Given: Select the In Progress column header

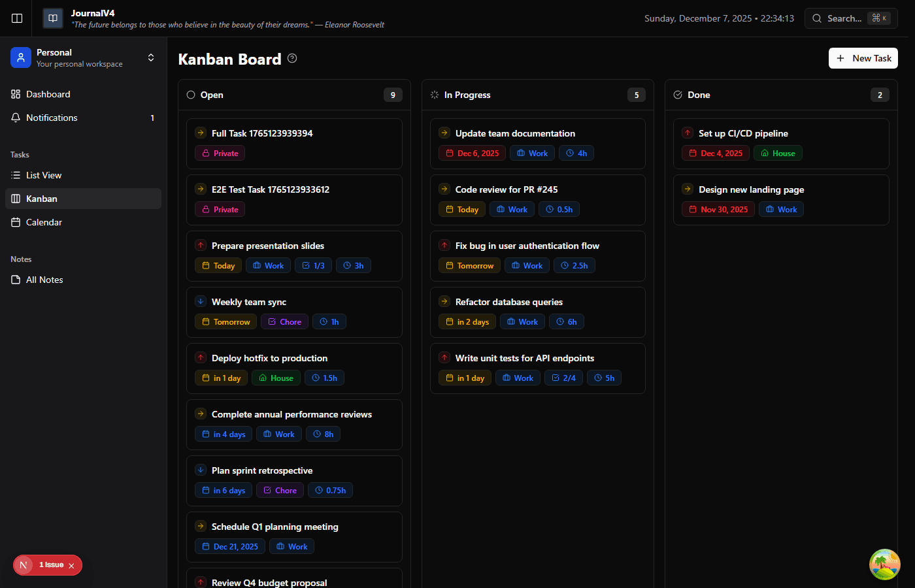Looking at the screenshot, I should [x=472, y=95].
